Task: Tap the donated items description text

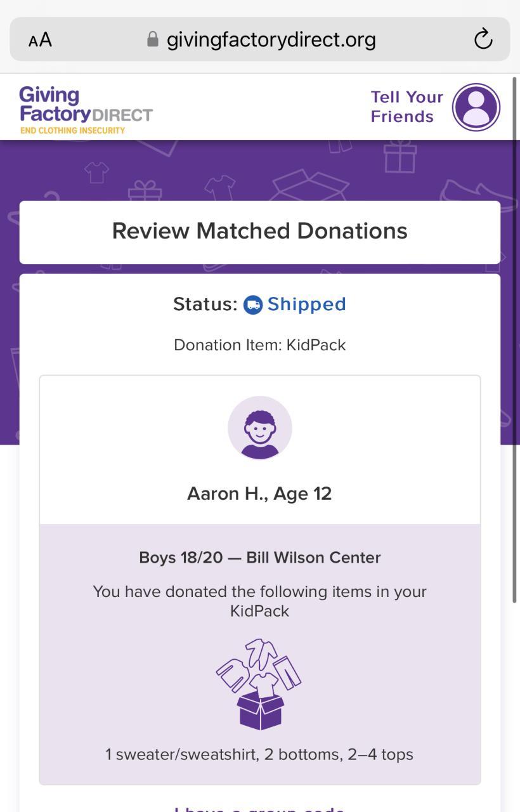Action: [x=259, y=601]
